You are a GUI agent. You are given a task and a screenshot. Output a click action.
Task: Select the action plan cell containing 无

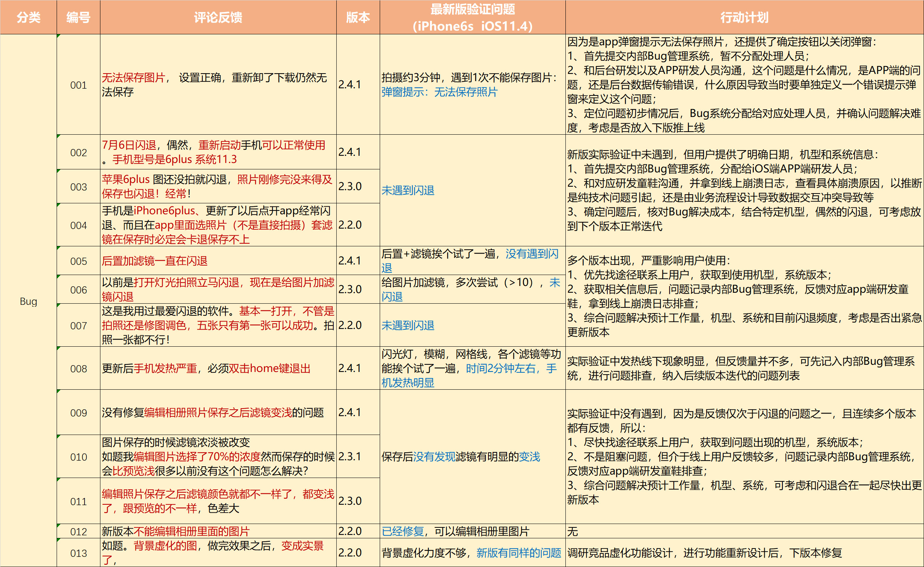tap(744, 531)
